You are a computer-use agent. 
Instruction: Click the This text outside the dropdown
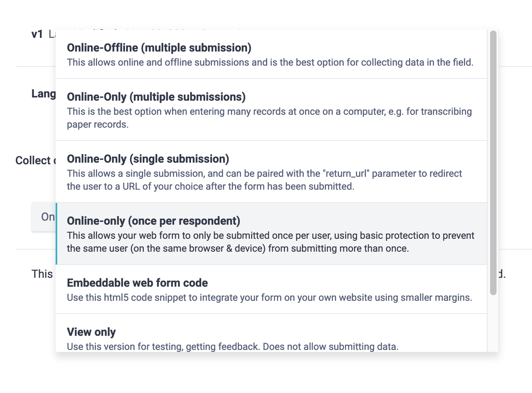click(41, 274)
